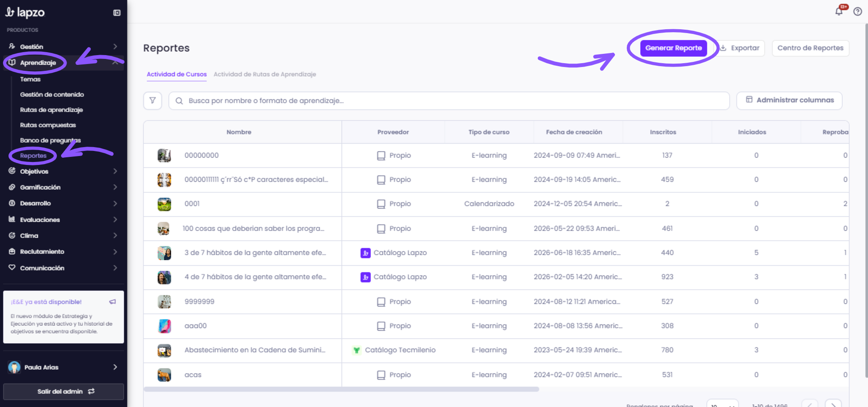Click the Desarrollo sidebar icon
This screenshot has width=868, height=407.
[x=12, y=203]
